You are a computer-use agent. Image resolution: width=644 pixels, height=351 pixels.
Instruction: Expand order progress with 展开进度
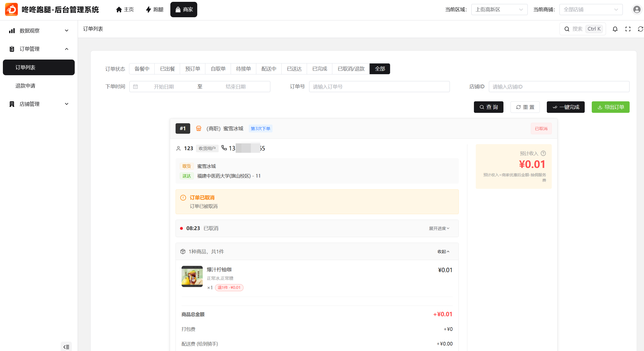coord(439,229)
